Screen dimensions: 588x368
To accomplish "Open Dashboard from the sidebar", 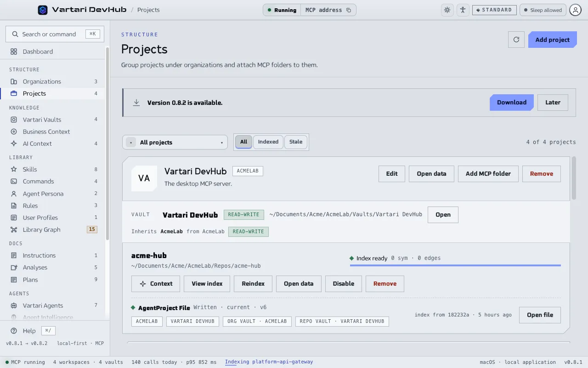I will click(x=52, y=52).
